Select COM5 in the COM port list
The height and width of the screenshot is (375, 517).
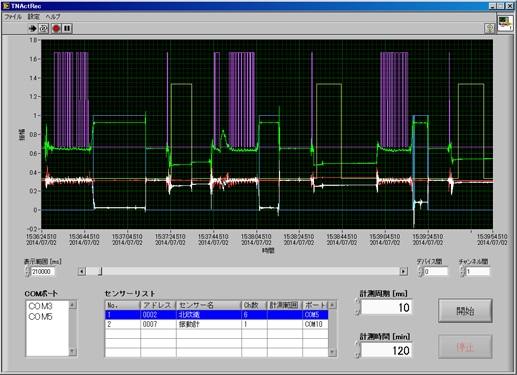pos(40,317)
